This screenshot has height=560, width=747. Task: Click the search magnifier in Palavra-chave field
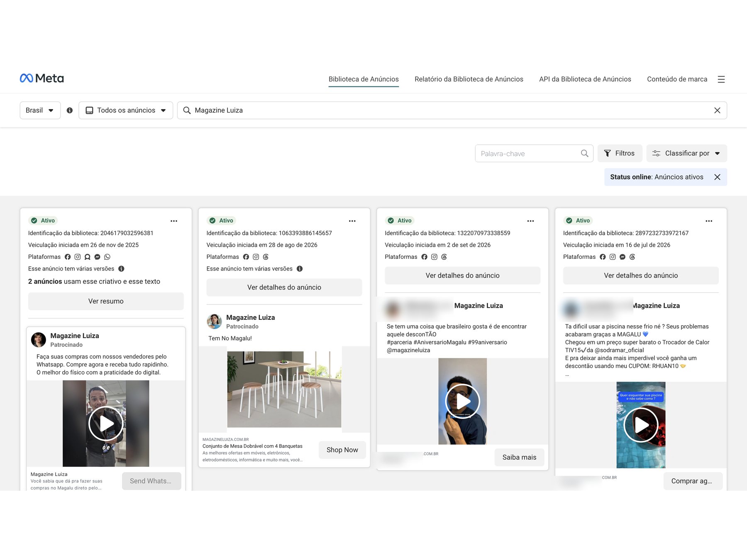584,153
